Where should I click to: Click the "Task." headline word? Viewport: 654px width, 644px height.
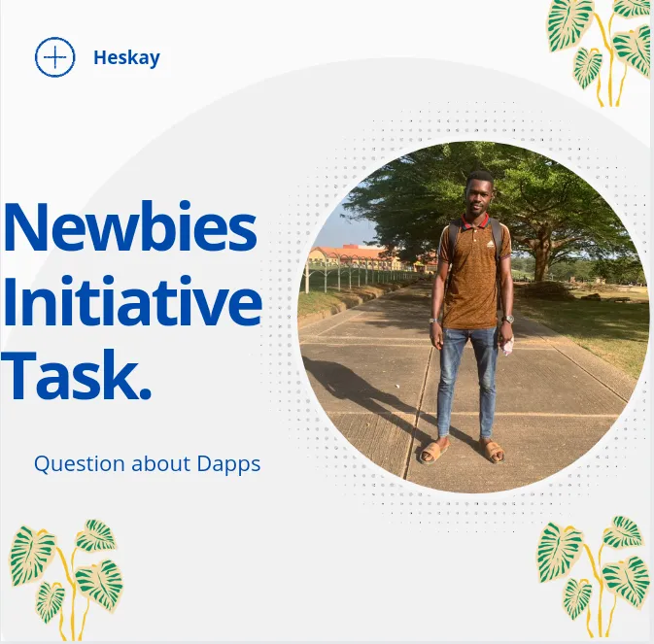77,375
